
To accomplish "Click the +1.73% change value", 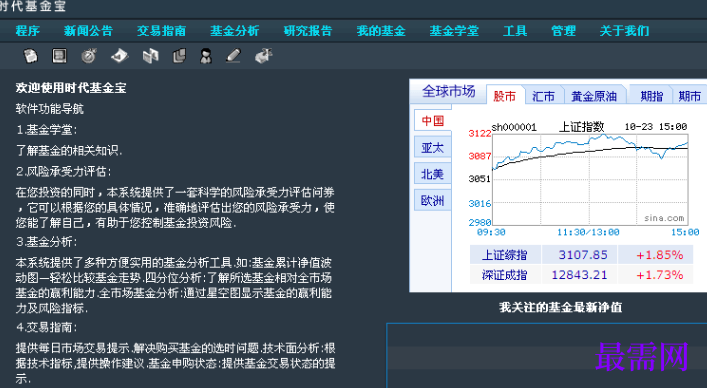I will (x=660, y=275).
